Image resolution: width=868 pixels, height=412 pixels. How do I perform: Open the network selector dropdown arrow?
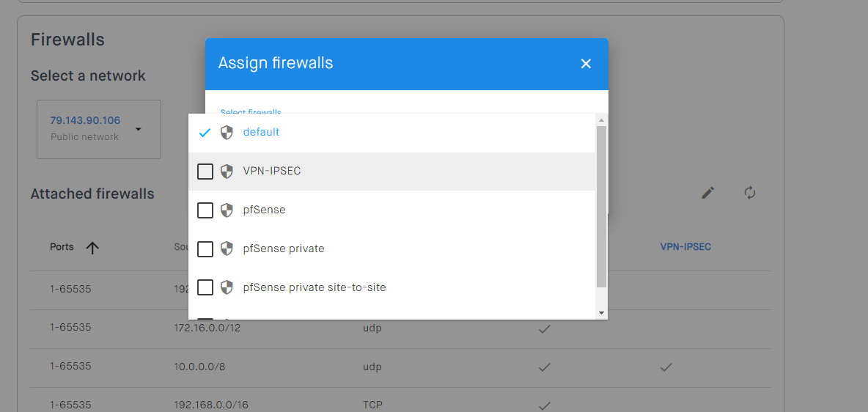(138, 130)
